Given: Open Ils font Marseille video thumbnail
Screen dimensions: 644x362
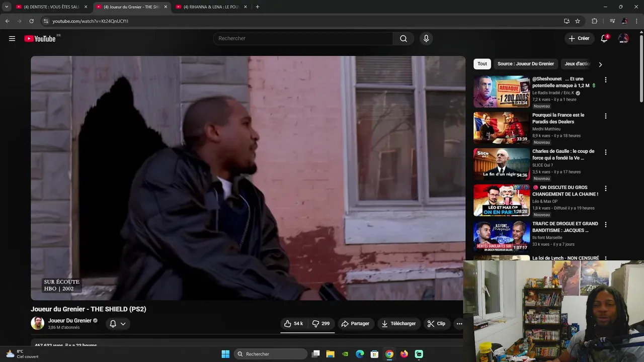Looking at the screenshot, I should tap(502, 236).
